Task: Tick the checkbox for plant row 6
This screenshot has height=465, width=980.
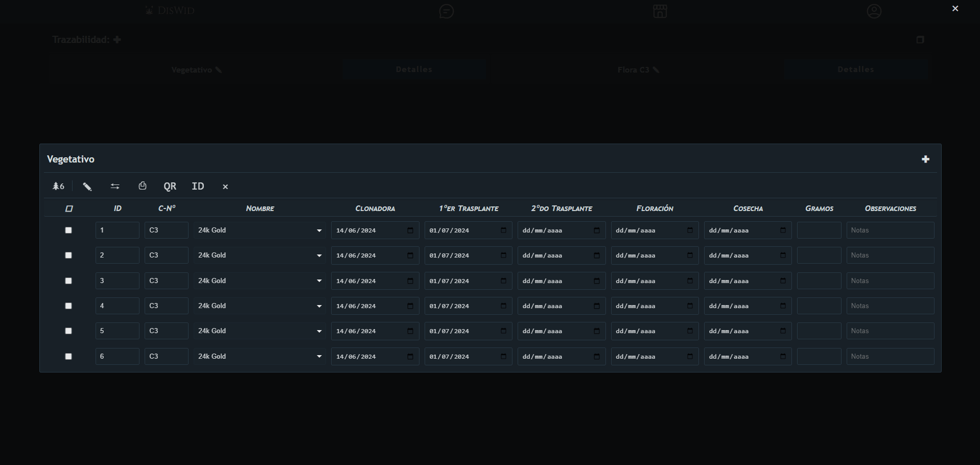Action: [68, 357]
